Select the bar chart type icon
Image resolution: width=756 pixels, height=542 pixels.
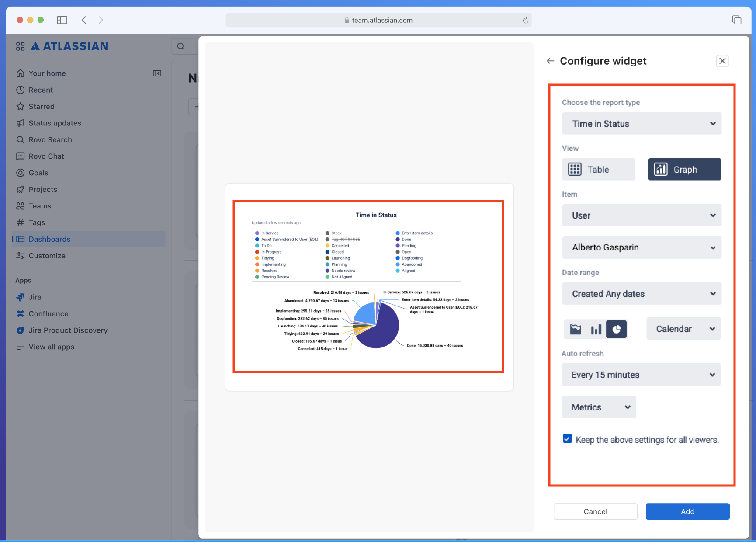(596, 329)
